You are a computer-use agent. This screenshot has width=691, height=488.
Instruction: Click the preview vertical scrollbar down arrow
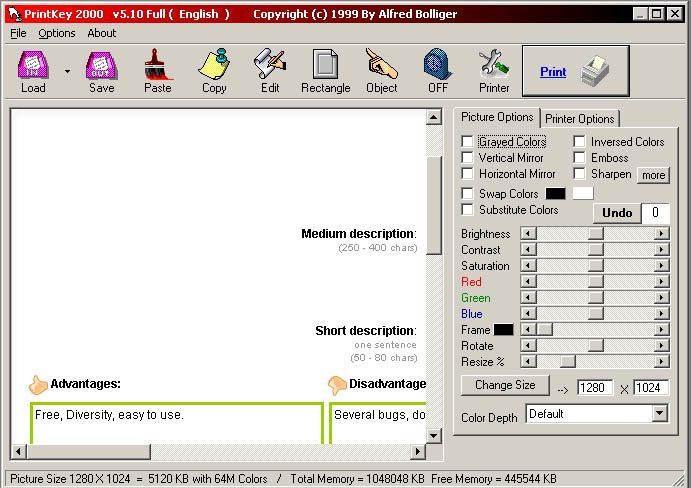pyautogui.click(x=434, y=436)
